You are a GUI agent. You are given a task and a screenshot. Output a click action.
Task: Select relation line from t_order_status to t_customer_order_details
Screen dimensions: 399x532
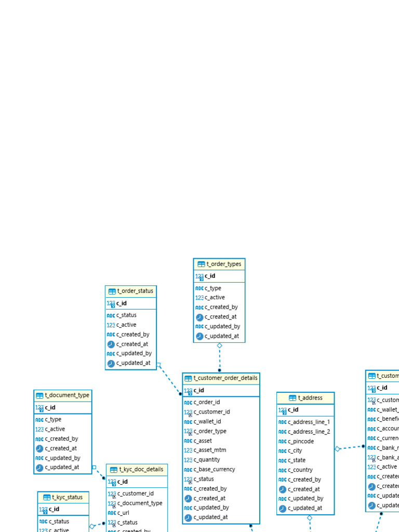pyautogui.click(x=169, y=379)
